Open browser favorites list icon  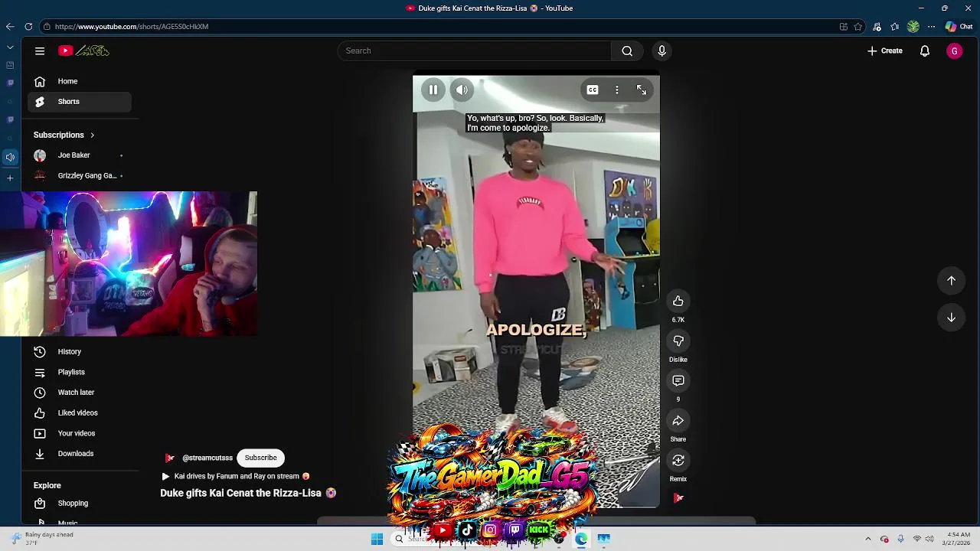coord(894,27)
